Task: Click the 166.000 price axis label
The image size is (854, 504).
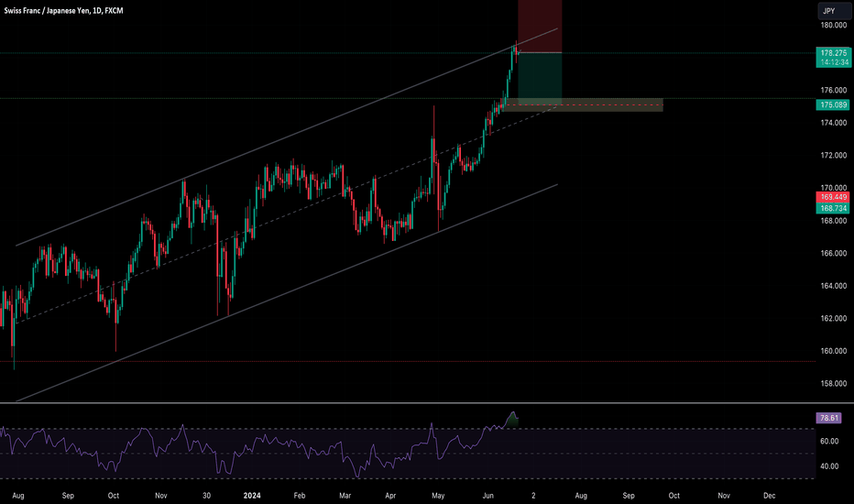Action: 833,253
